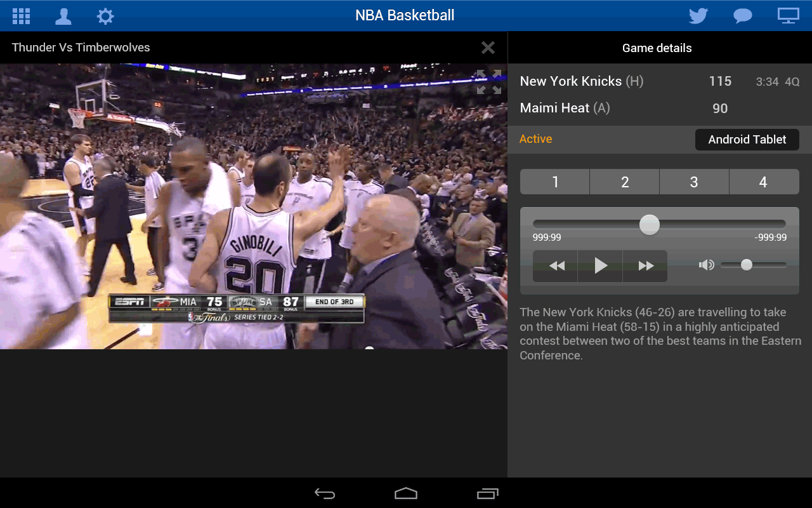Viewport: 812px width, 508px height.
Task: Select quarter 3 tab
Action: [694, 182]
